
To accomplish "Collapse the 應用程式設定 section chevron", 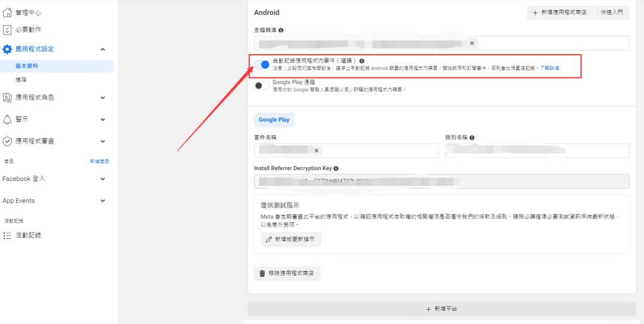I will [103, 49].
